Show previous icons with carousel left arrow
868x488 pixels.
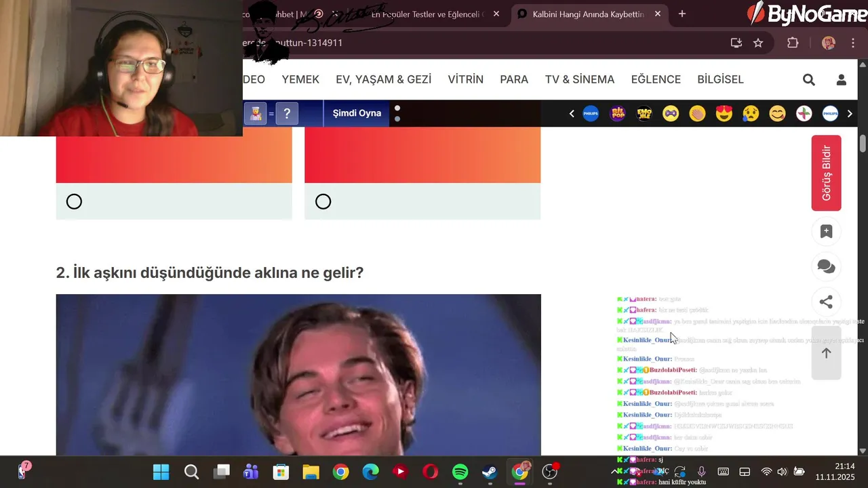572,113
